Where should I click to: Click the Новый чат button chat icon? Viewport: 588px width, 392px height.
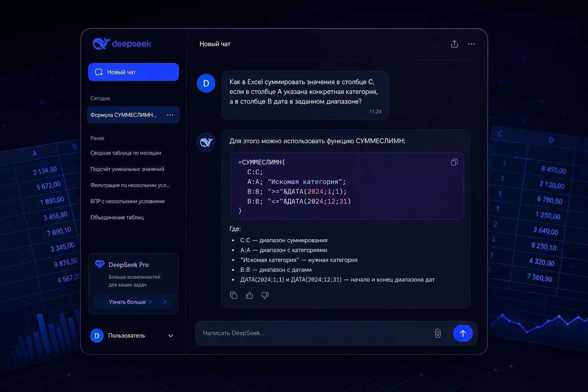tap(99, 72)
